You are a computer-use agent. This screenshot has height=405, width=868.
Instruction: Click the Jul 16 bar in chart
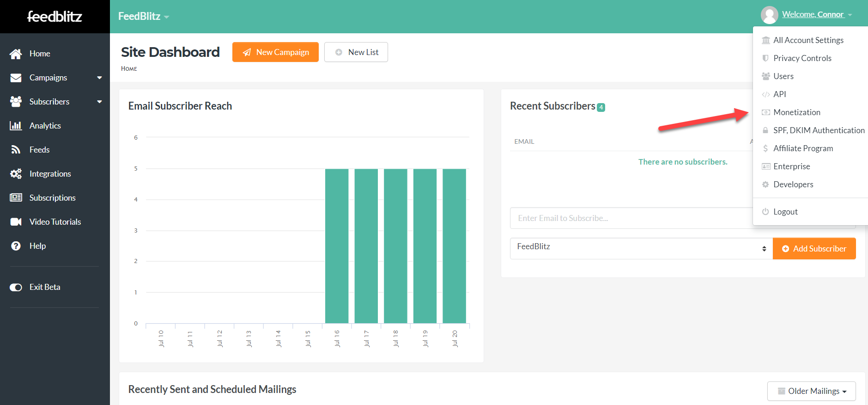click(337, 246)
